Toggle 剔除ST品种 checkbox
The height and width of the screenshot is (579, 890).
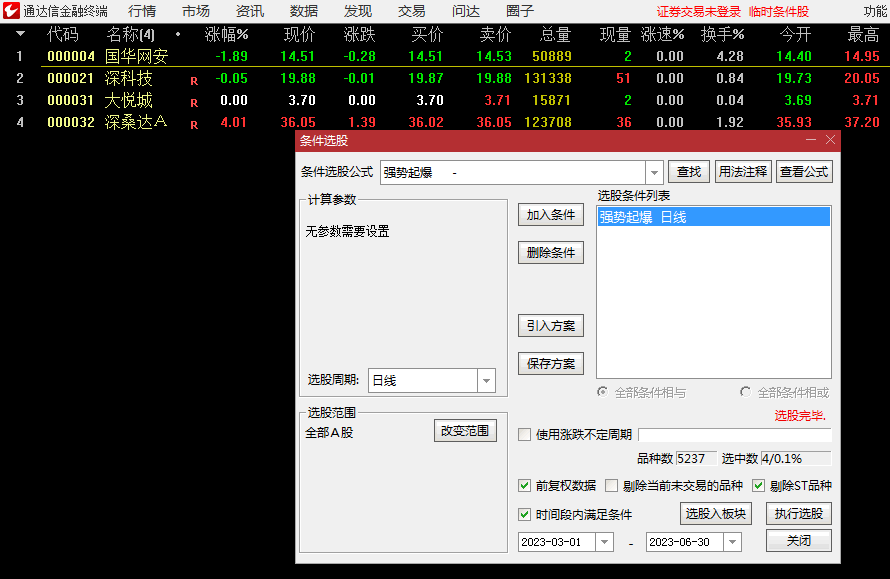coord(758,486)
